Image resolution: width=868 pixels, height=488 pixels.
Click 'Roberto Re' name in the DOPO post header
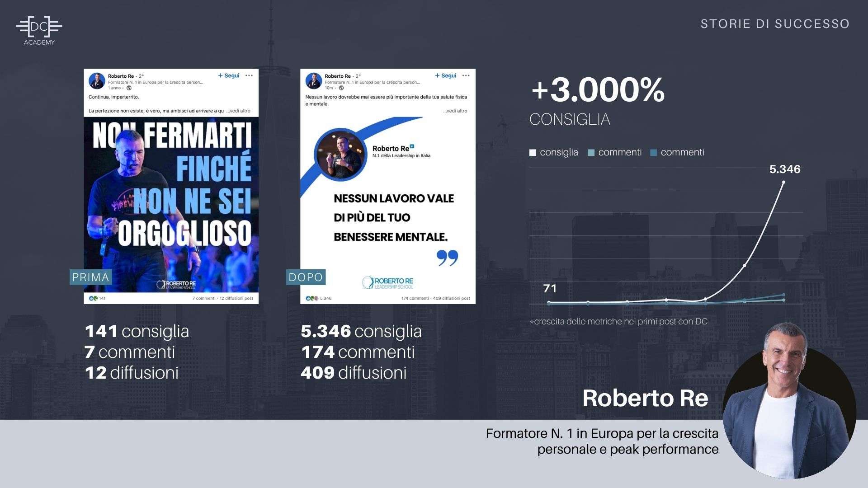point(338,76)
